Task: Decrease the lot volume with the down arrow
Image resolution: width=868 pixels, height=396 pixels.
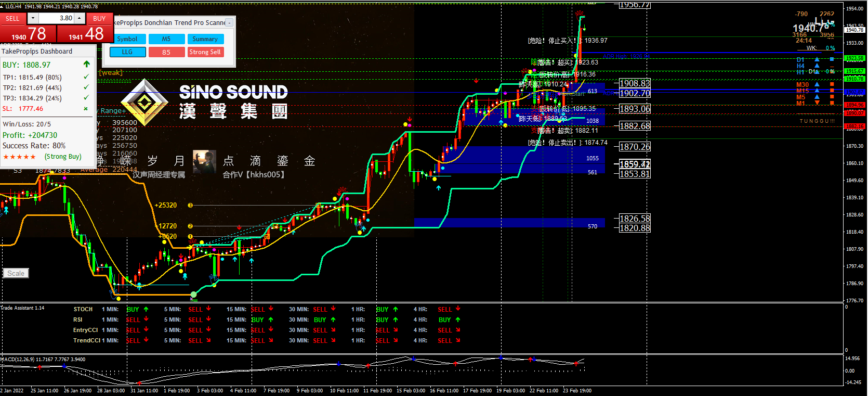Action: (33, 18)
